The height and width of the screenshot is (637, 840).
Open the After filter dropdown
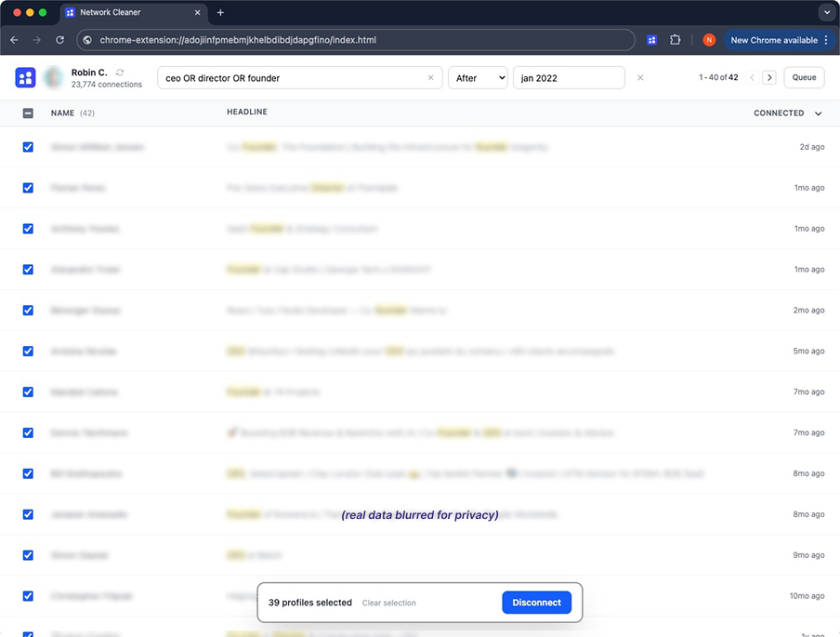[478, 77]
